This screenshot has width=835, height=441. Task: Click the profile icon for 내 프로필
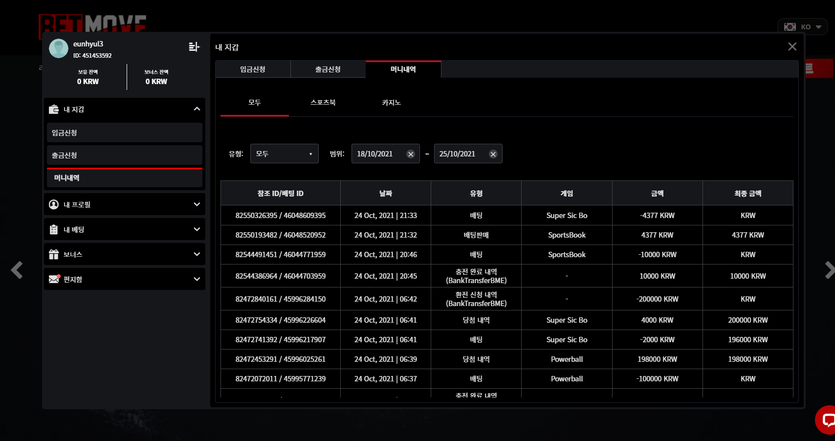pos(54,205)
